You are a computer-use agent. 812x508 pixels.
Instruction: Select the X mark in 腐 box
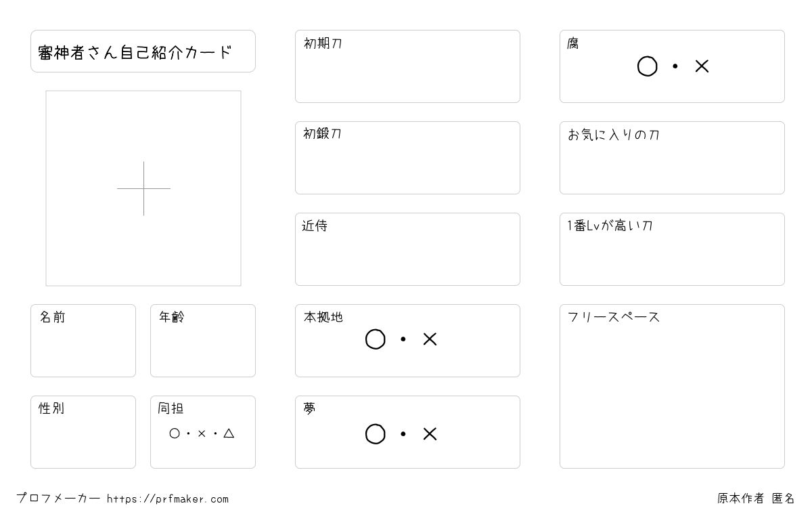click(702, 66)
